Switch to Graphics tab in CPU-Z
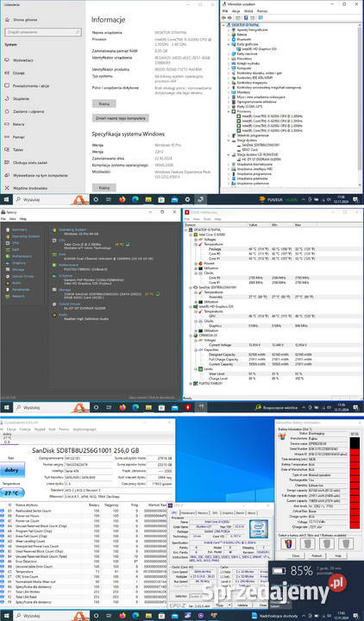 coord(228,513)
